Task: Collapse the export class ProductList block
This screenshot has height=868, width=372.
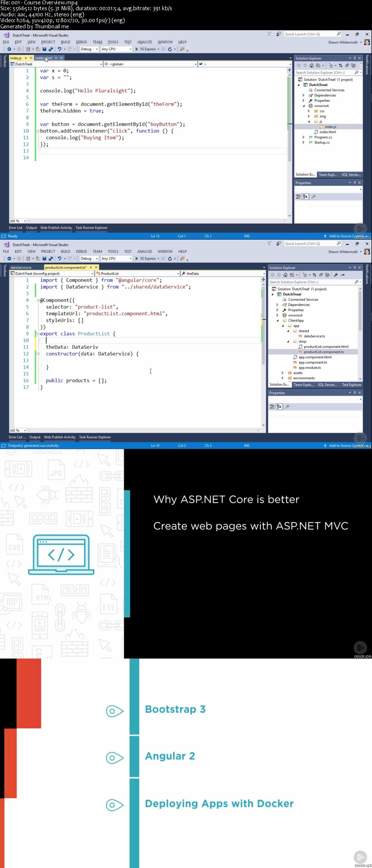Action: [37, 333]
